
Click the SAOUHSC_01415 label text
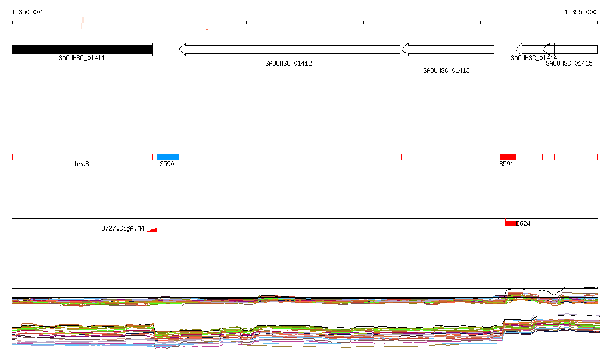click(569, 63)
